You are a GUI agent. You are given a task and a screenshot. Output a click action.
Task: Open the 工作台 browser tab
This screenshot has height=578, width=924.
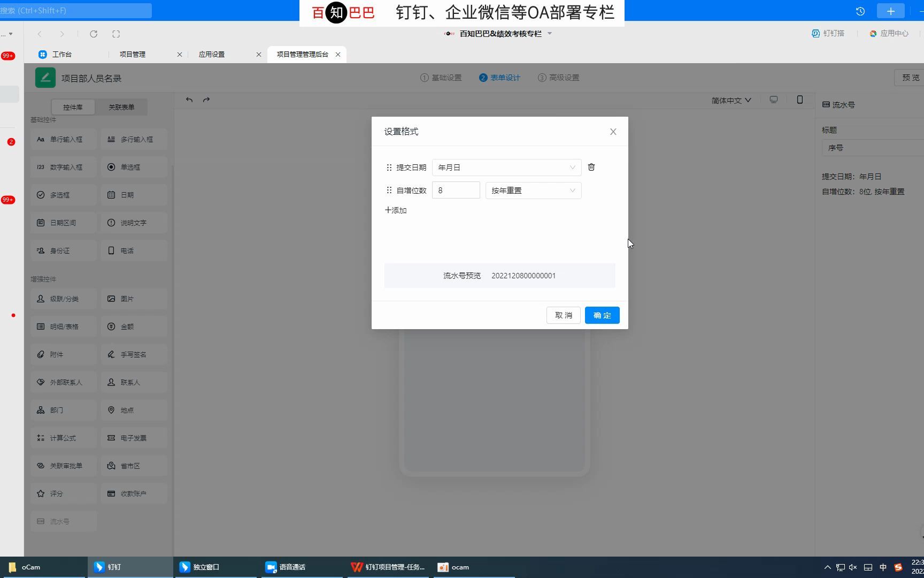[x=56, y=54]
